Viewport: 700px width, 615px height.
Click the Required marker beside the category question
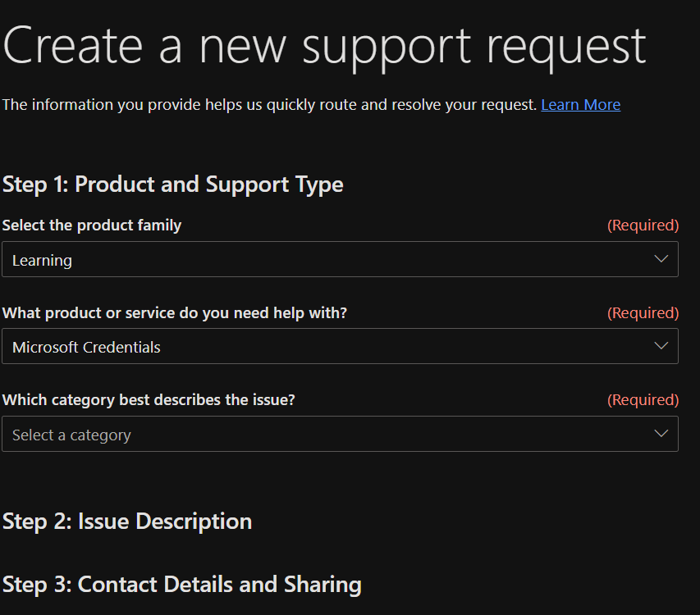coord(643,400)
